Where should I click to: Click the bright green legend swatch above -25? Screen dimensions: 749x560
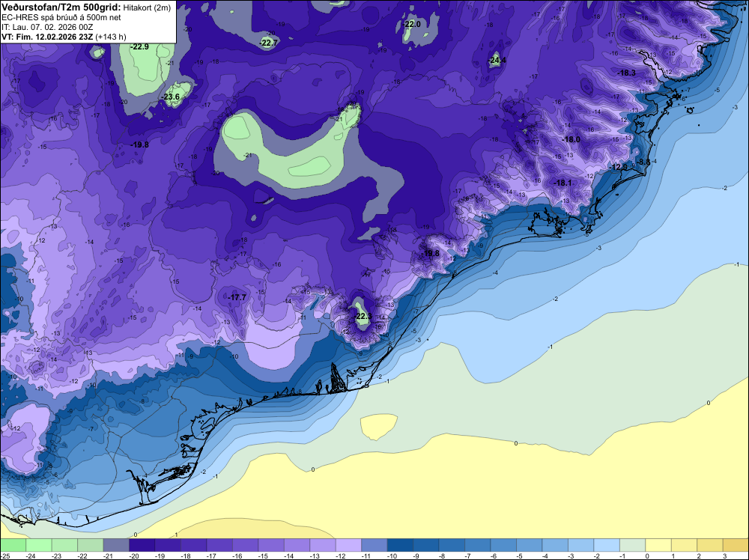click(13, 545)
